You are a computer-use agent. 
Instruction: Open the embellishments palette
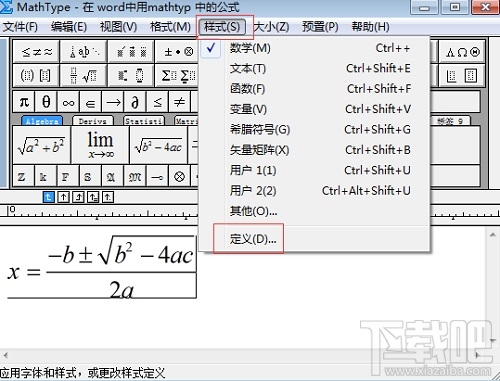coord(131,52)
